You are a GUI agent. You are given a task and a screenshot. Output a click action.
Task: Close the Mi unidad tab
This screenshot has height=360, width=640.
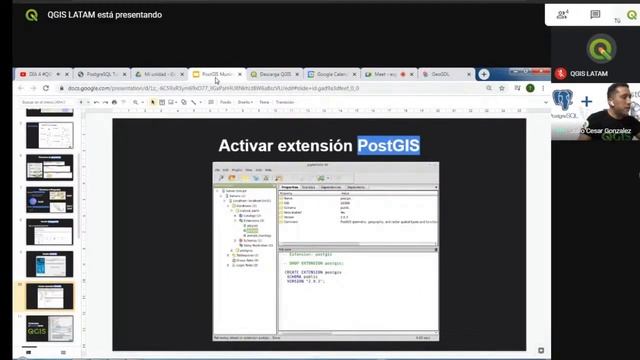point(182,74)
